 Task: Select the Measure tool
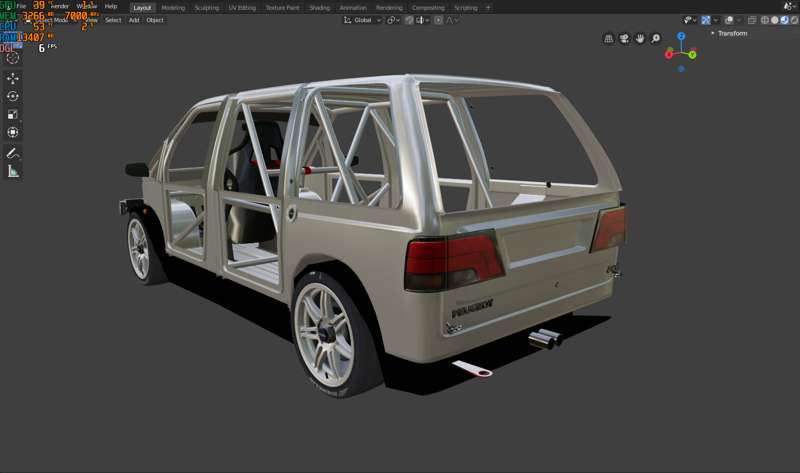13,171
